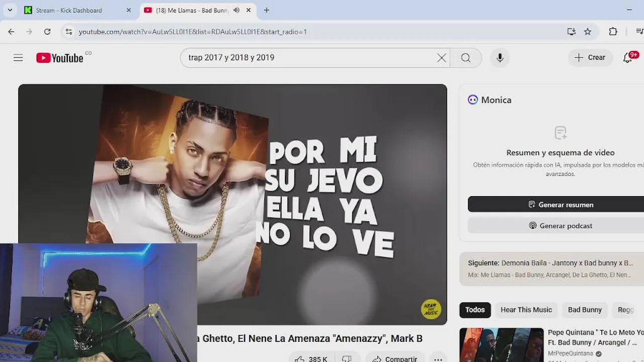Open the Crear upload menu
This screenshot has height=362, width=644.
click(x=590, y=58)
